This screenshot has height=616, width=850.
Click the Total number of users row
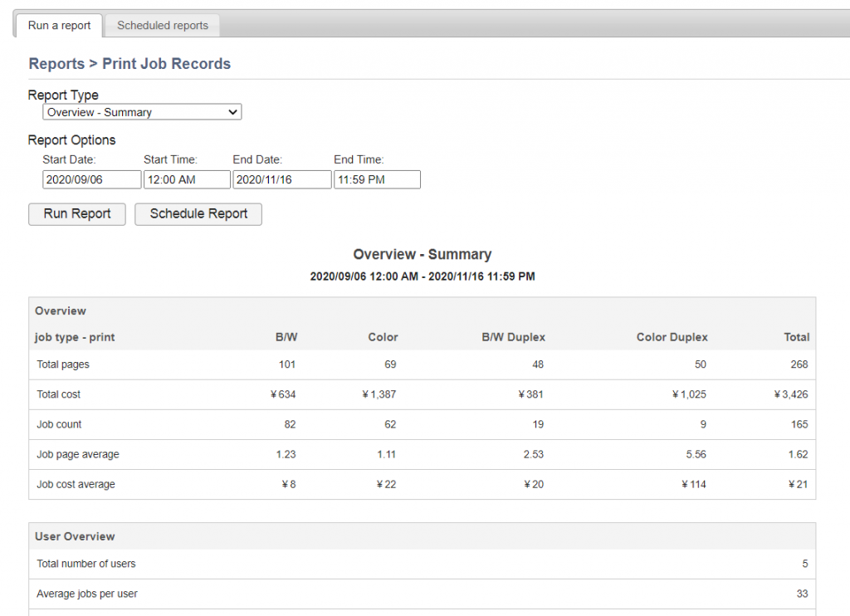click(x=86, y=564)
